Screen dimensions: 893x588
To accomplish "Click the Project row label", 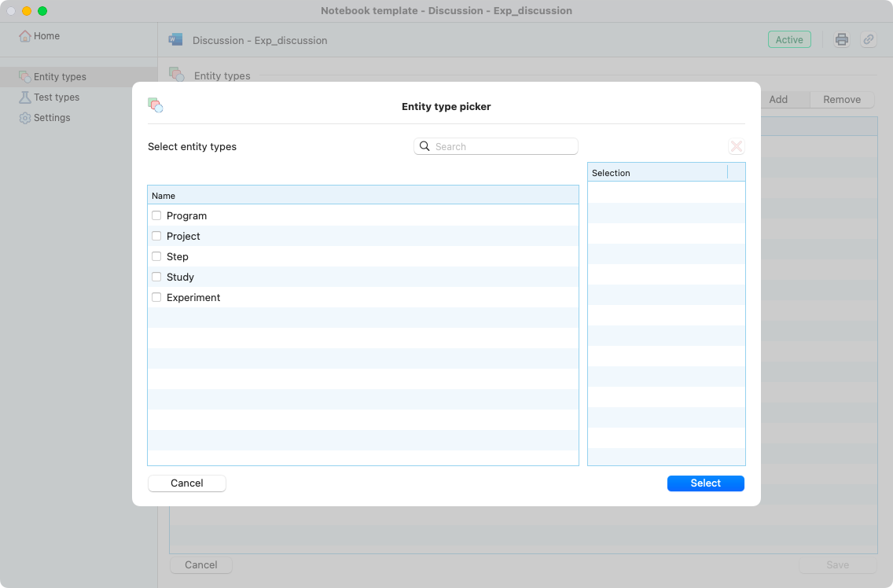I will pos(183,237).
